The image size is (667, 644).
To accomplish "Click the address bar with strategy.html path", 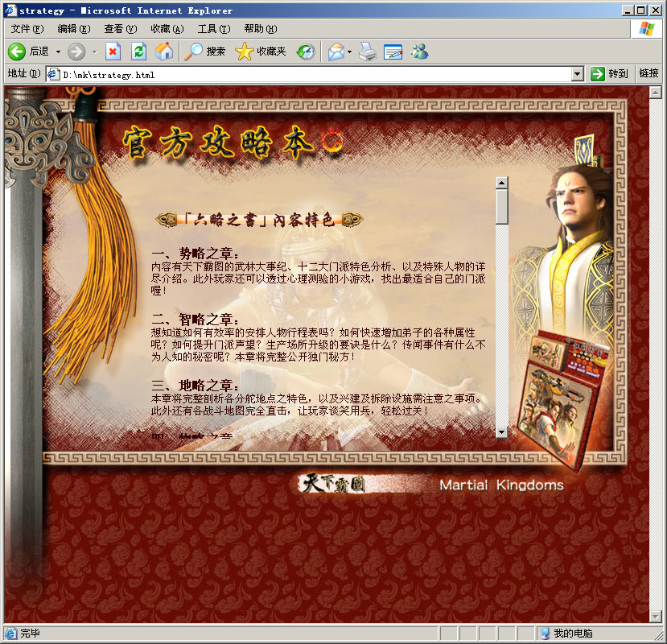I will pos(315,75).
